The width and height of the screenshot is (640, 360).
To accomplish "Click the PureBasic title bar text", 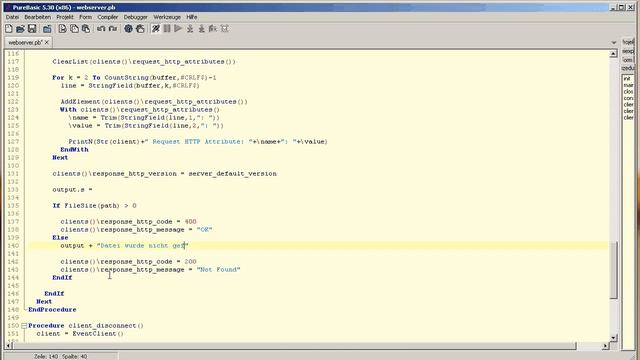I will pos(64,7).
